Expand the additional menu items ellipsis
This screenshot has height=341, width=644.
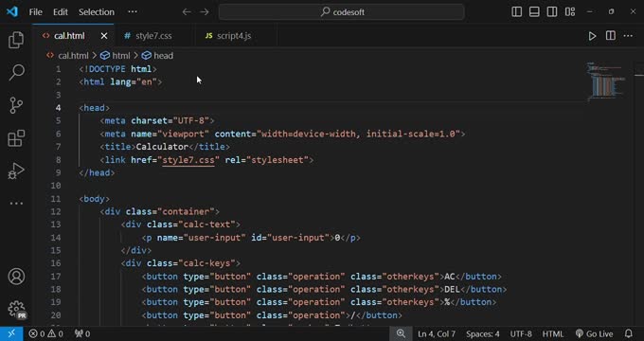click(x=133, y=12)
